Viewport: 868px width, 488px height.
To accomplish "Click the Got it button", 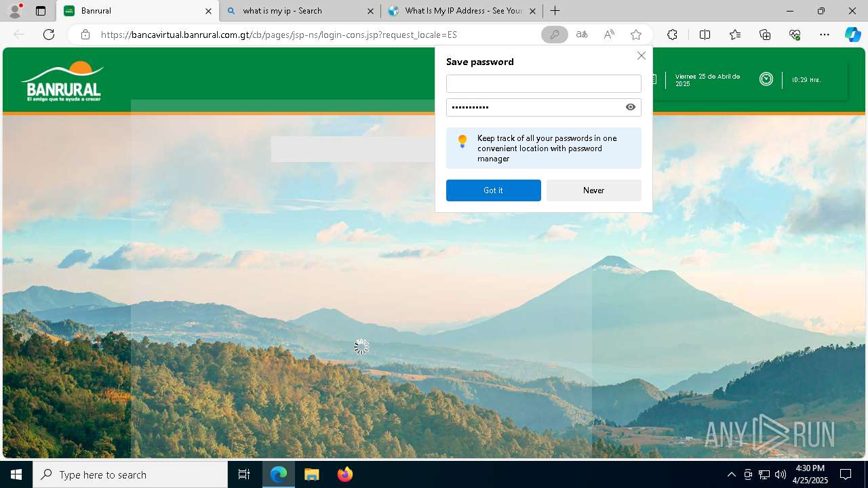I will click(x=494, y=190).
